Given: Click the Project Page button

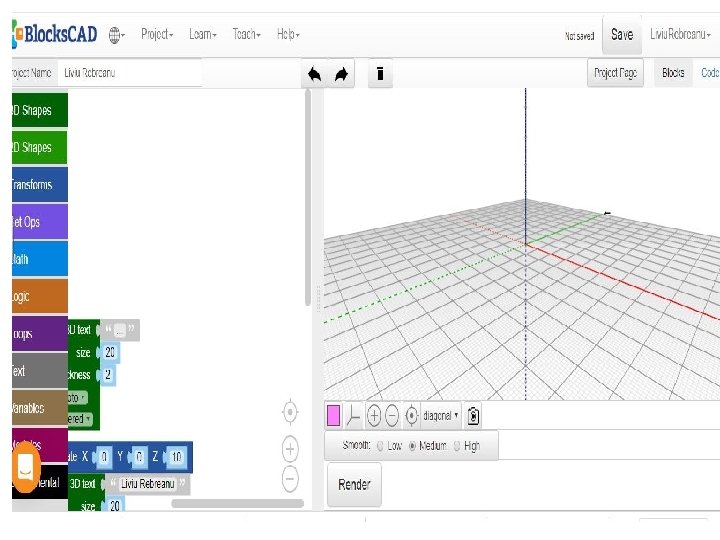Looking at the screenshot, I should pyautogui.click(x=615, y=73).
